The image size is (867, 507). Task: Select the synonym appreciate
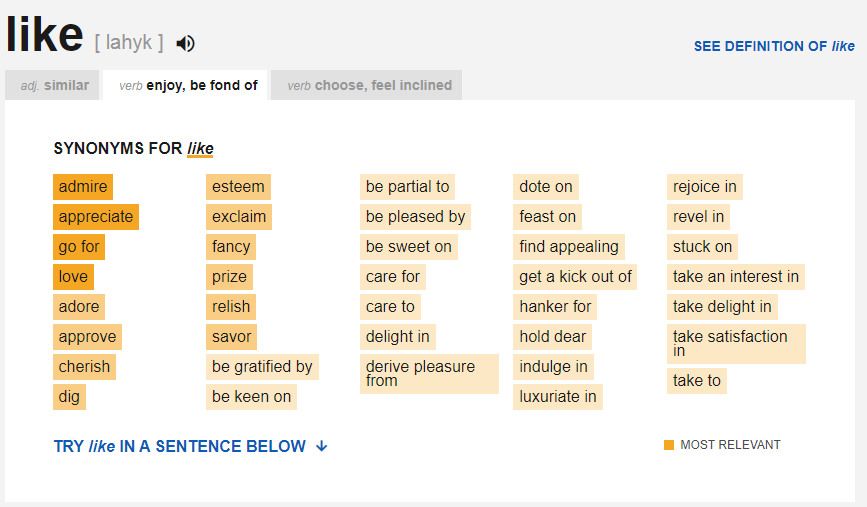point(96,217)
